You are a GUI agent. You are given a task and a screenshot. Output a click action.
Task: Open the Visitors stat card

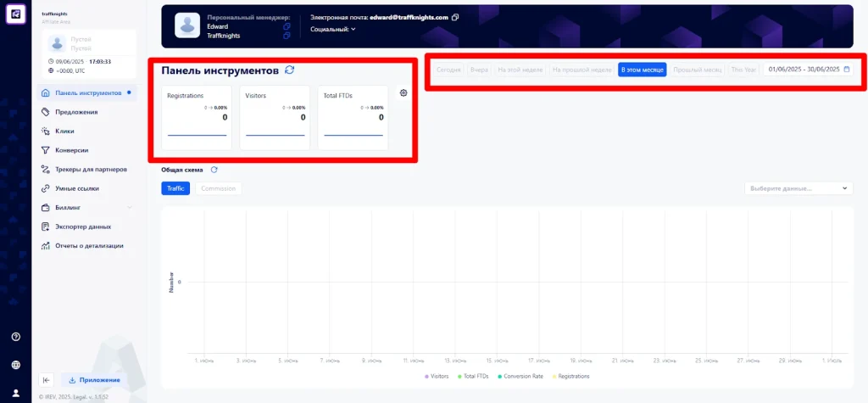click(275, 118)
